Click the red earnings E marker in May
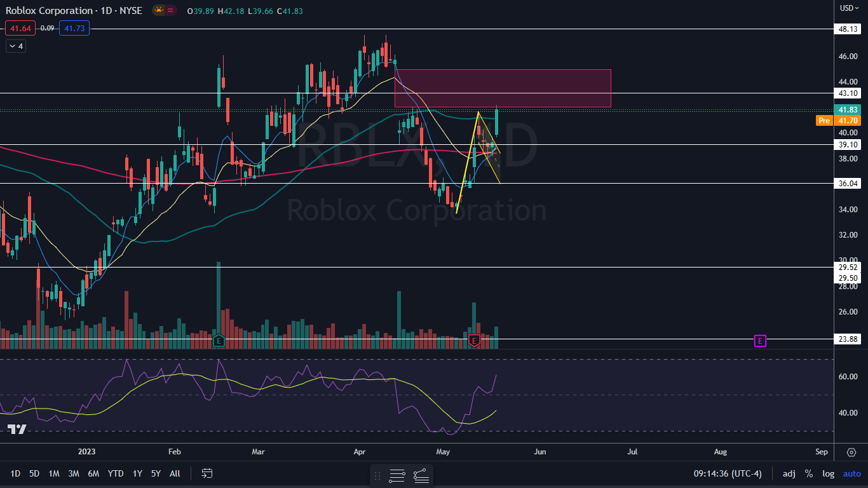The height and width of the screenshot is (488, 868). click(474, 341)
